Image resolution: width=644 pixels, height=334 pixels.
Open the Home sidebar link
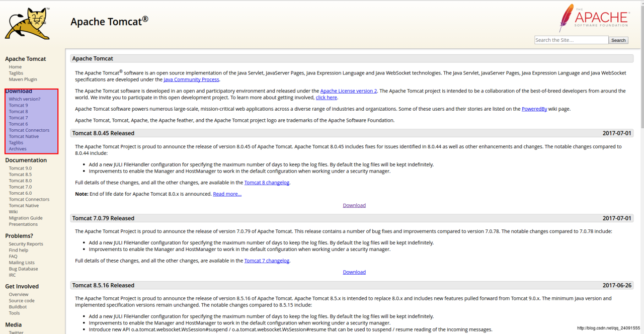pos(15,67)
